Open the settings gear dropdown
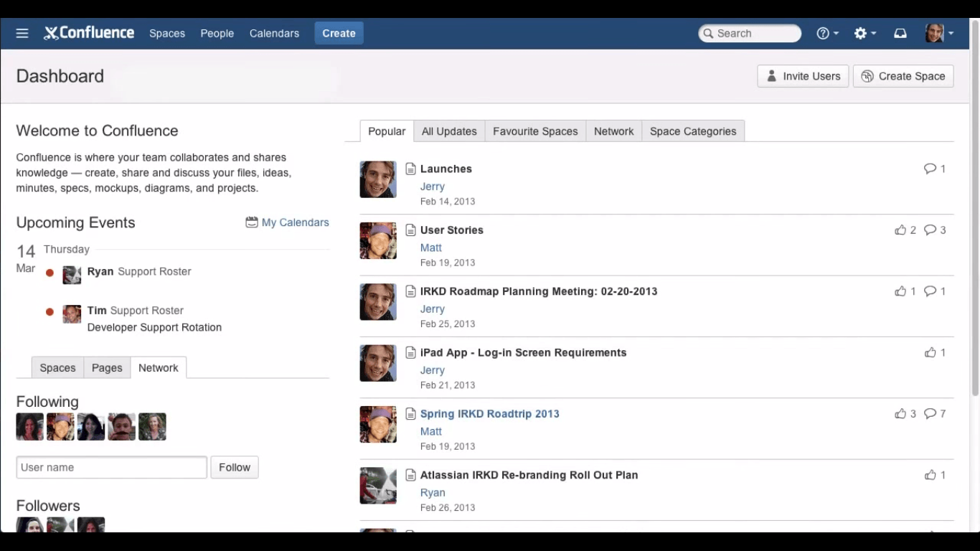 865,33
